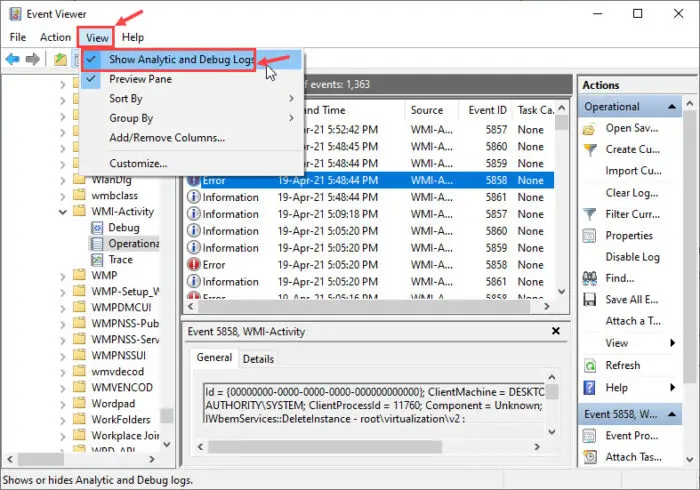Viewport: 700px width, 490px height.
Task: Click the Event Properties icon
Action: [x=589, y=436]
